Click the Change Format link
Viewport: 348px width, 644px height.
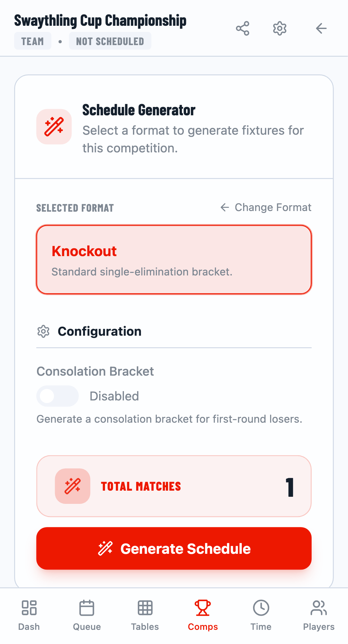click(273, 207)
